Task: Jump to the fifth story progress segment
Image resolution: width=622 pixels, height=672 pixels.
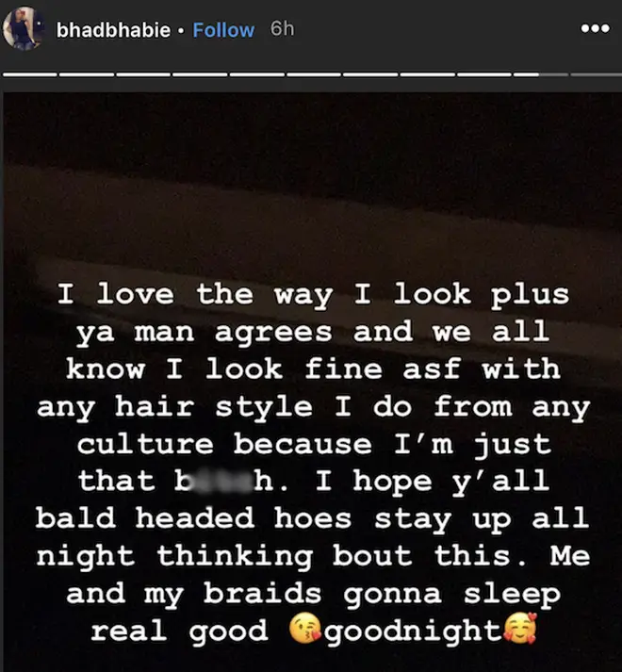Action: coord(256,74)
